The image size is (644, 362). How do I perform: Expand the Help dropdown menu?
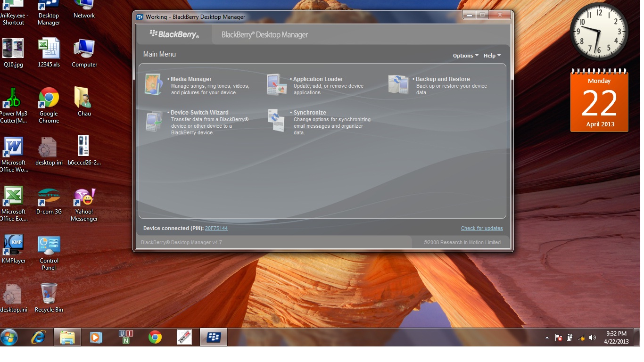pyautogui.click(x=492, y=56)
